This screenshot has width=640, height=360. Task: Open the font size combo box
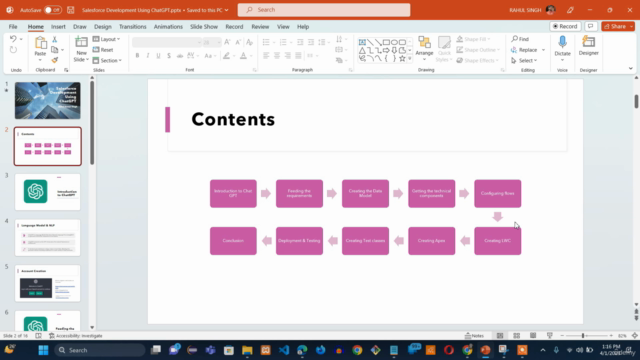tap(212, 42)
